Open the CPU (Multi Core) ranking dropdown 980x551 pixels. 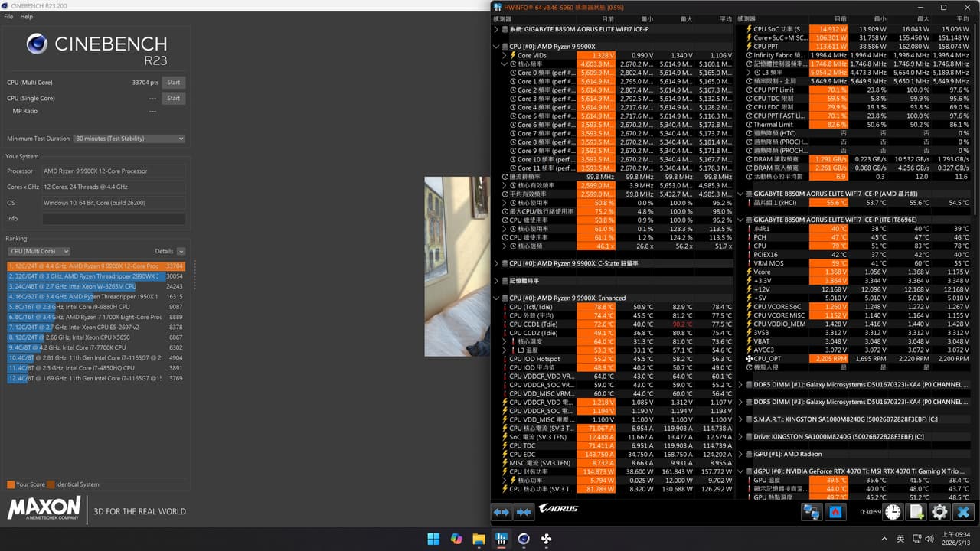[39, 251]
